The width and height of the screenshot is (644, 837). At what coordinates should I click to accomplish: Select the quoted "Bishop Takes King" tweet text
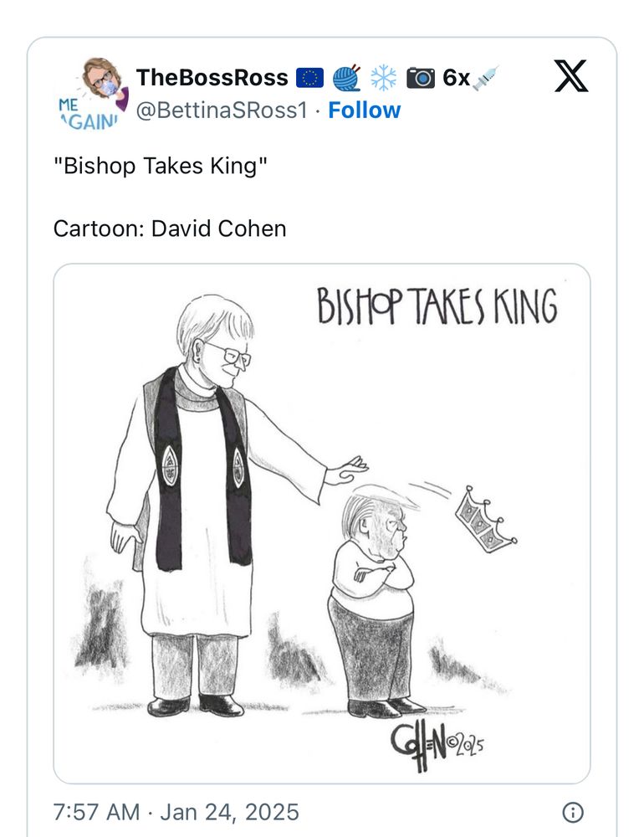[x=160, y=166]
